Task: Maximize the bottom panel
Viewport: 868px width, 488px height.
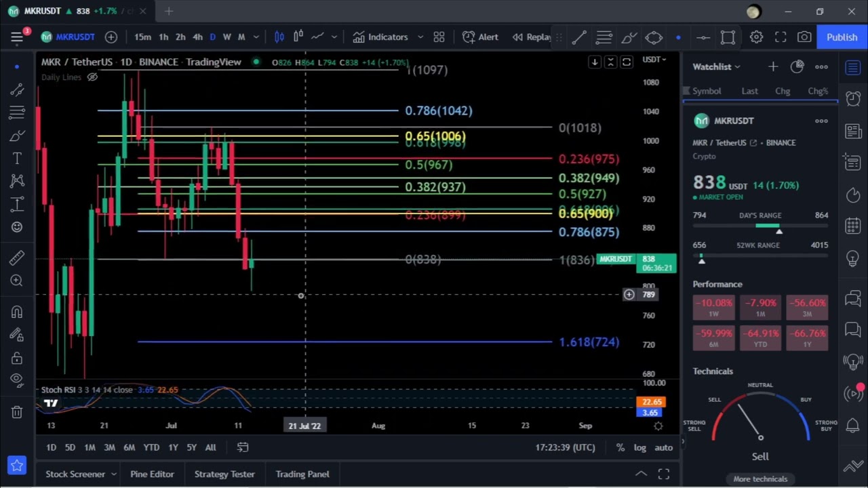Action: tap(664, 474)
